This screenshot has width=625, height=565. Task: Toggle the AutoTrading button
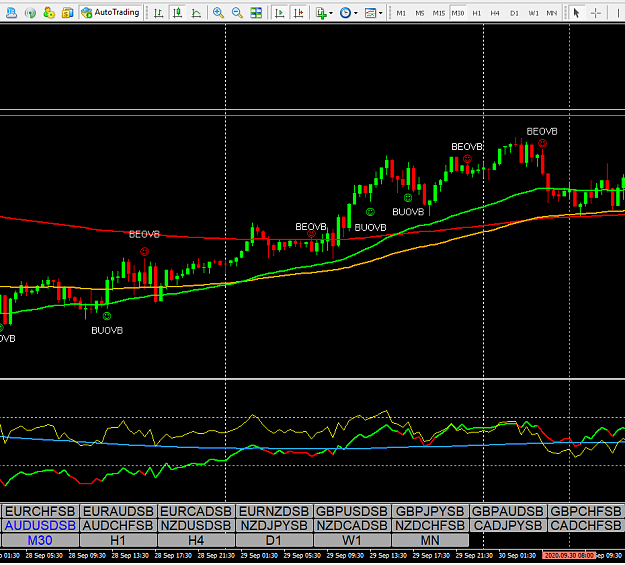(110, 13)
